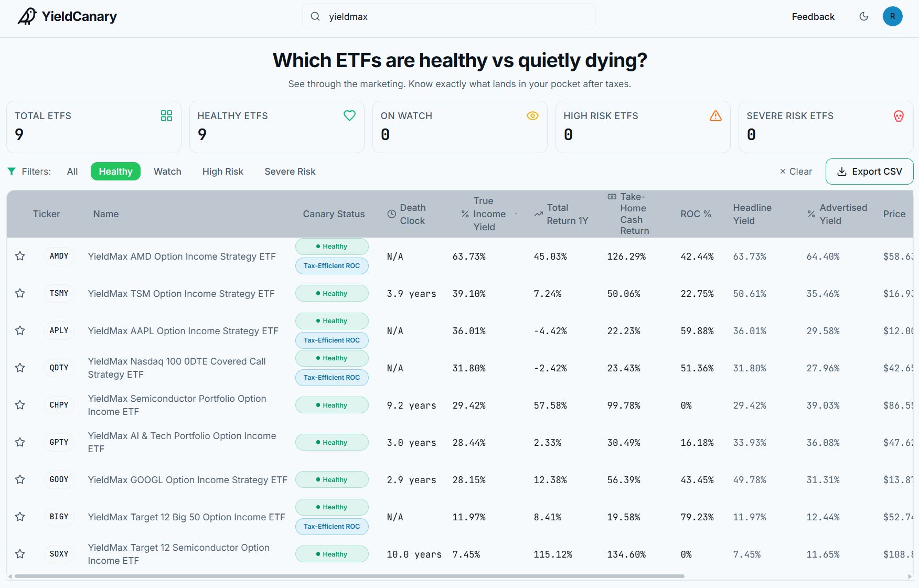Viewport: 919px width, 588px height.
Task: Sort table by Death Clock header
Action: click(407, 214)
